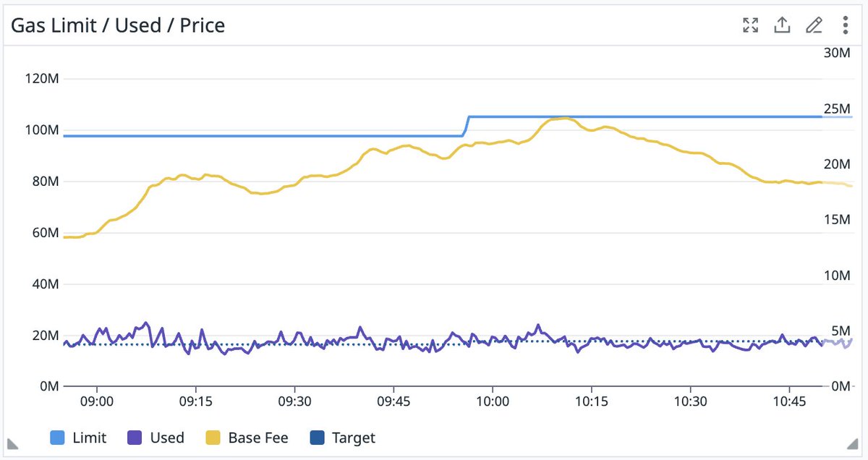The image size is (868, 460).
Task: Click the 40M left axis label
Action: coord(45,284)
